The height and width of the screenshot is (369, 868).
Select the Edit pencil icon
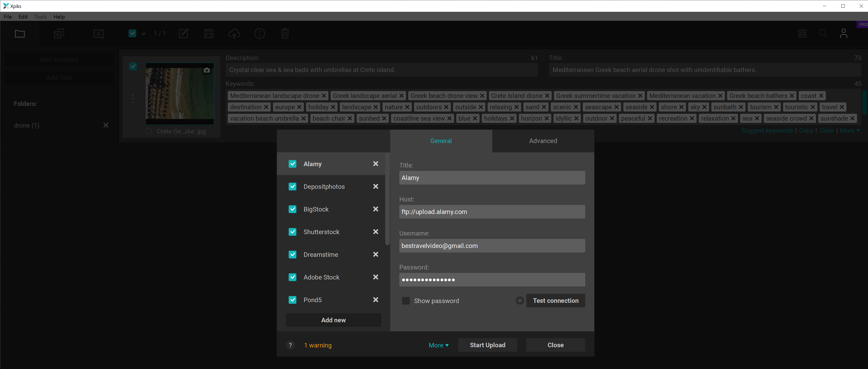tap(183, 34)
